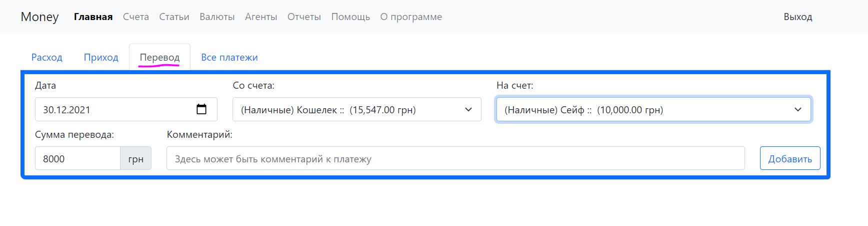This screenshot has width=868, height=226.
Task: Click into the Комментарий text field
Action: (x=455, y=158)
